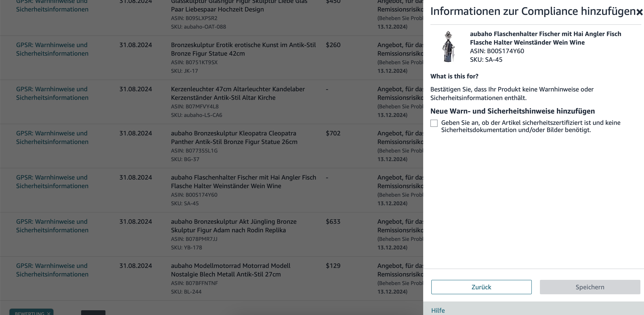The height and width of the screenshot is (315, 644).
Task: Go back with the Zurück button
Action: point(481,287)
